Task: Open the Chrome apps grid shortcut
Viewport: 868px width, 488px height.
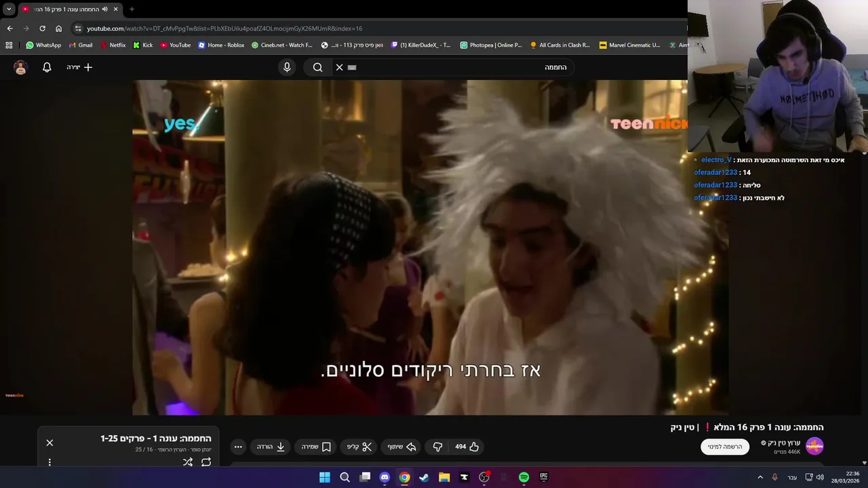Action: coord(9,45)
